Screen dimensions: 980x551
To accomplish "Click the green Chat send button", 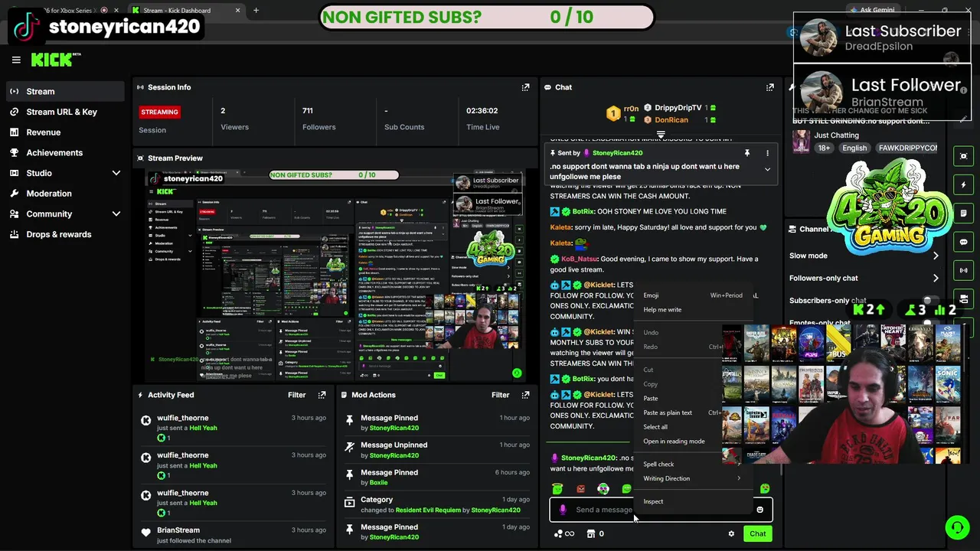I will tap(757, 534).
